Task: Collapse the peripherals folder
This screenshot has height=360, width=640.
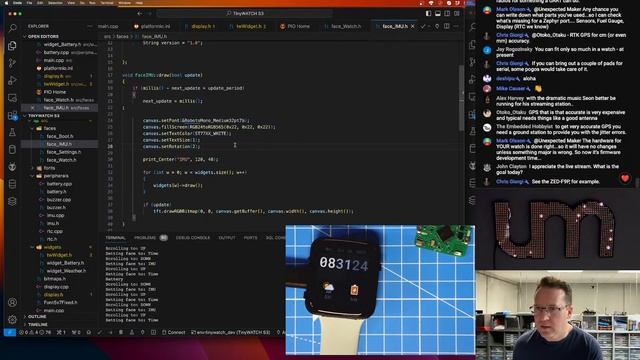Action: coord(56,176)
